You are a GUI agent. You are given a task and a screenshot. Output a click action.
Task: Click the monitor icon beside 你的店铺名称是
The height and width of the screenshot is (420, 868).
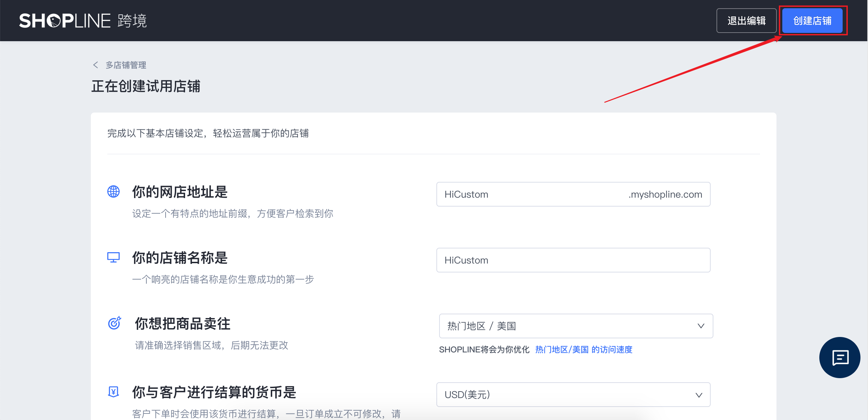pyautogui.click(x=113, y=257)
